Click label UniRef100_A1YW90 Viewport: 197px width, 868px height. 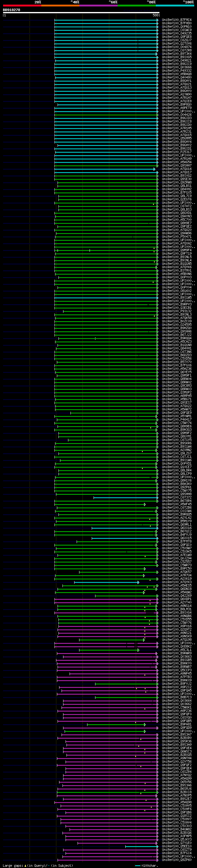177,94
